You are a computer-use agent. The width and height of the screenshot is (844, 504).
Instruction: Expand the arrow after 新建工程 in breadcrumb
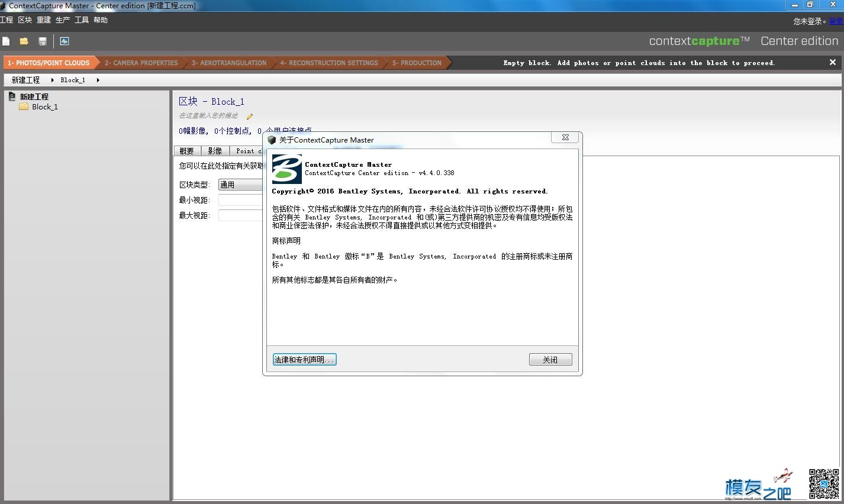coord(52,80)
